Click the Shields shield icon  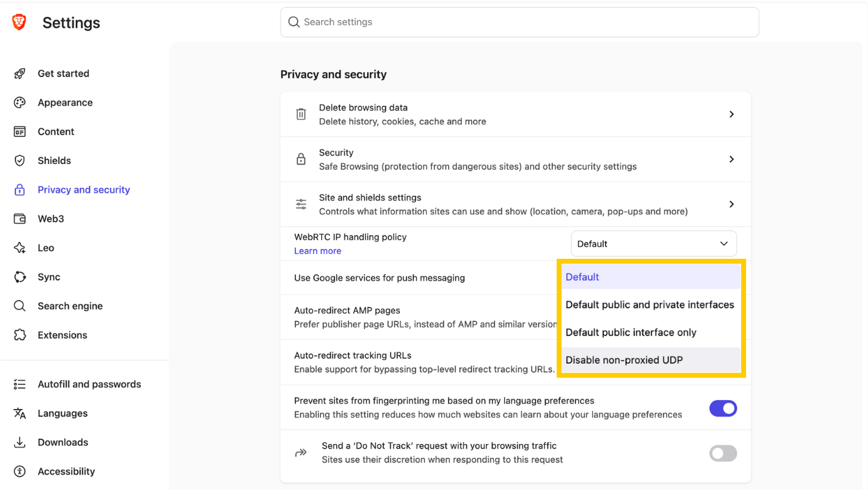tap(19, 161)
